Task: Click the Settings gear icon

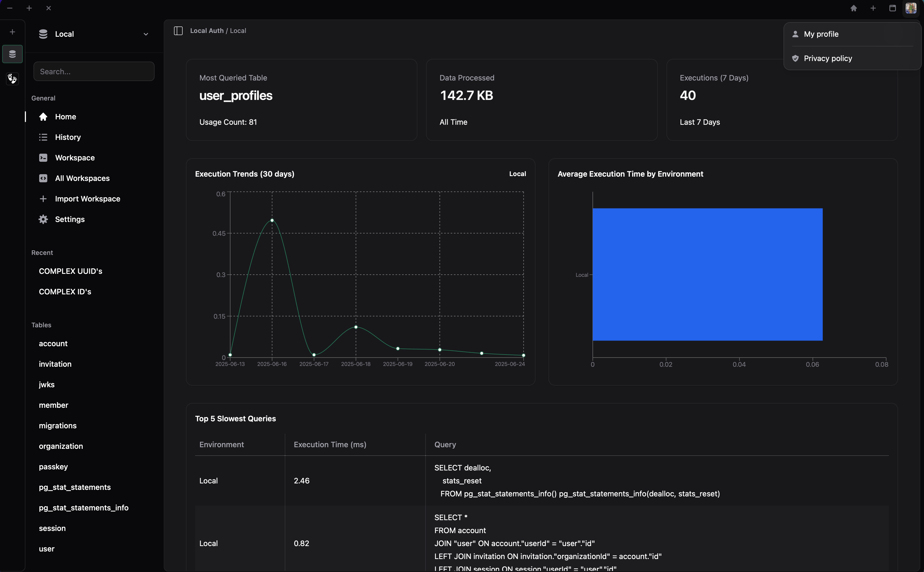Action: point(43,219)
